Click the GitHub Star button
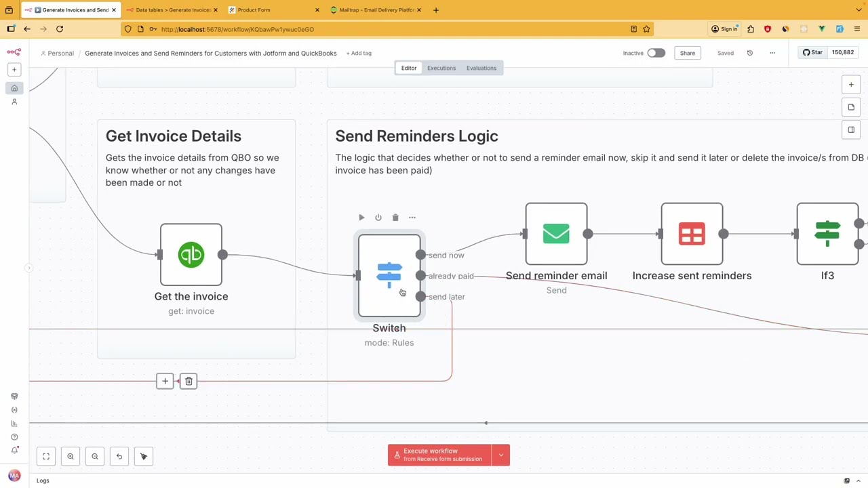 (x=812, y=52)
